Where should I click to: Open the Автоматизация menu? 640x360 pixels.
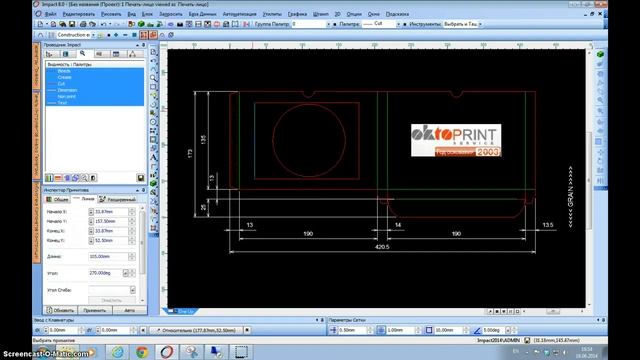point(240,14)
